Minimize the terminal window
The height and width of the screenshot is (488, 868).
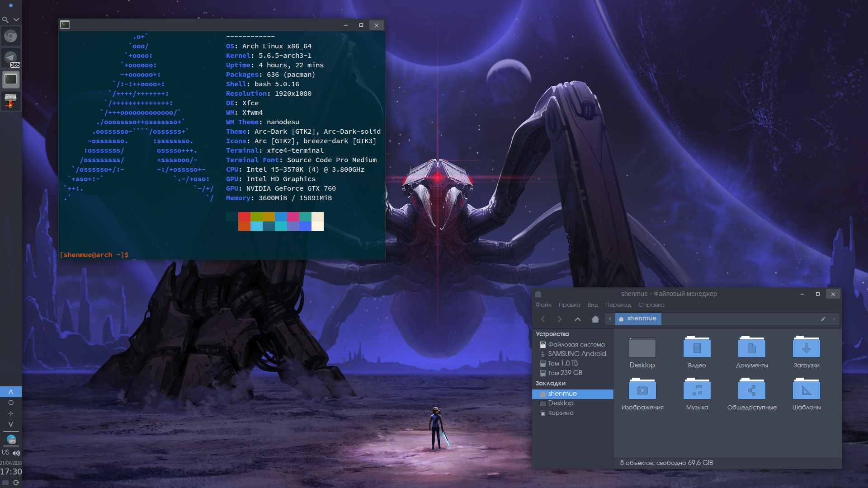click(x=346, y=25)
